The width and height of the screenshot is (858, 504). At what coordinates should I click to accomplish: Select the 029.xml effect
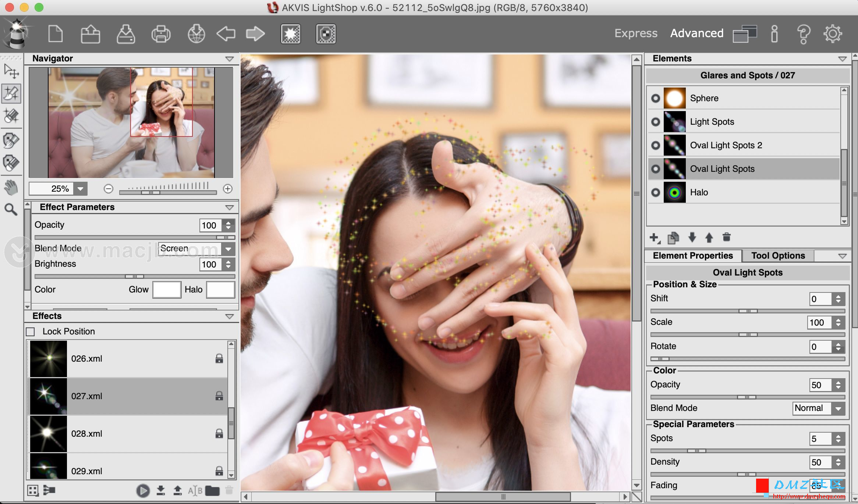coord(128,466)
